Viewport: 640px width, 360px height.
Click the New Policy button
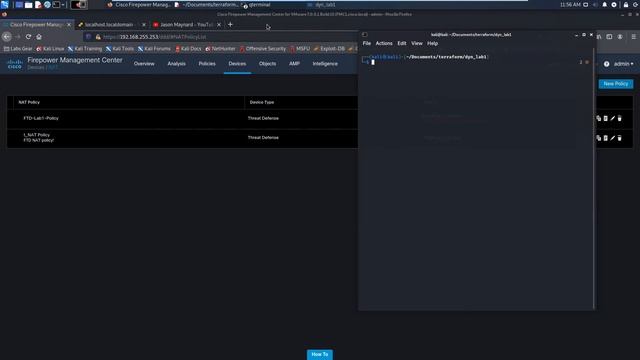tap(616, 84)
